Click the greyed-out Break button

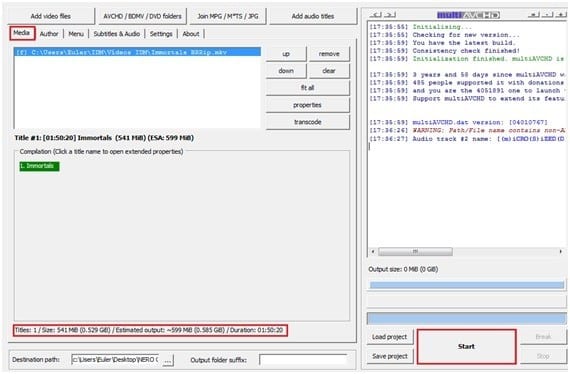[x=543, y=337]
